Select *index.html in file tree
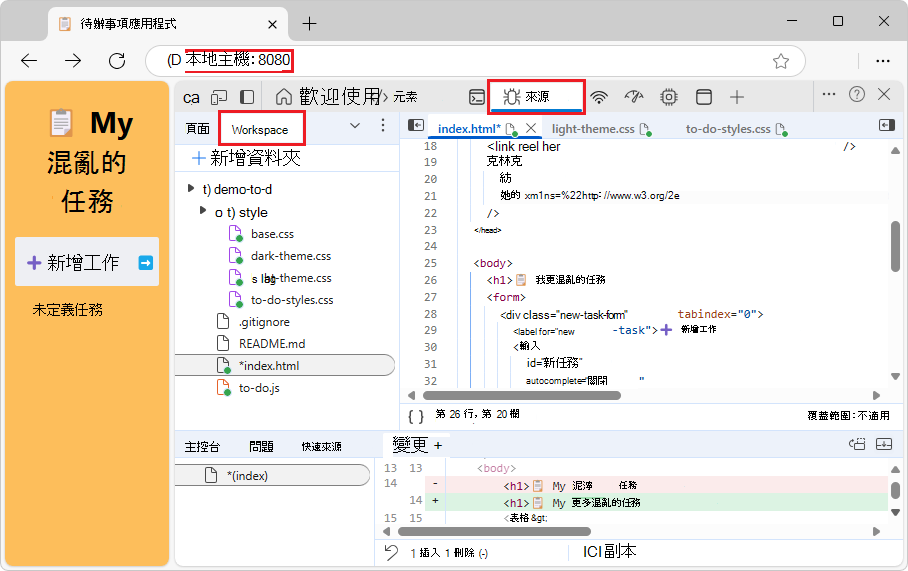Image resolution: width=908 pixels, height=571 pixels. (285, 366)
